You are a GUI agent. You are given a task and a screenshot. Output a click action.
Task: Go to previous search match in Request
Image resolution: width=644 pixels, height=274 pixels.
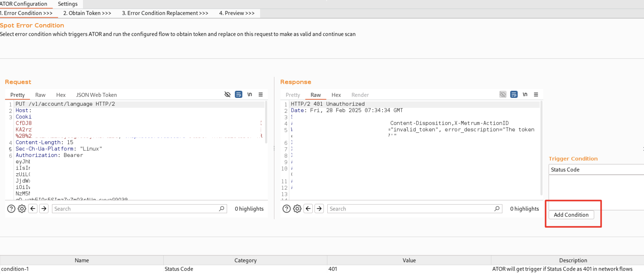click(x=33, y=209)
